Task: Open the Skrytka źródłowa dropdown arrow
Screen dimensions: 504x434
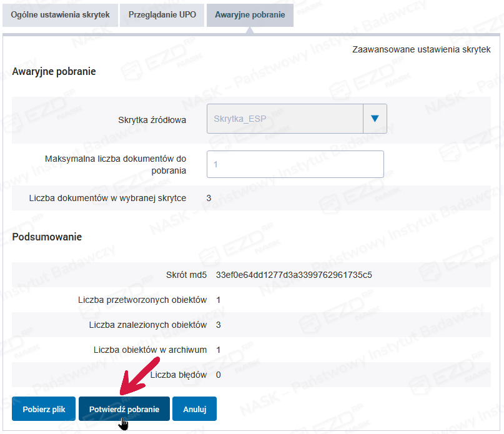Action: (375, 119)
